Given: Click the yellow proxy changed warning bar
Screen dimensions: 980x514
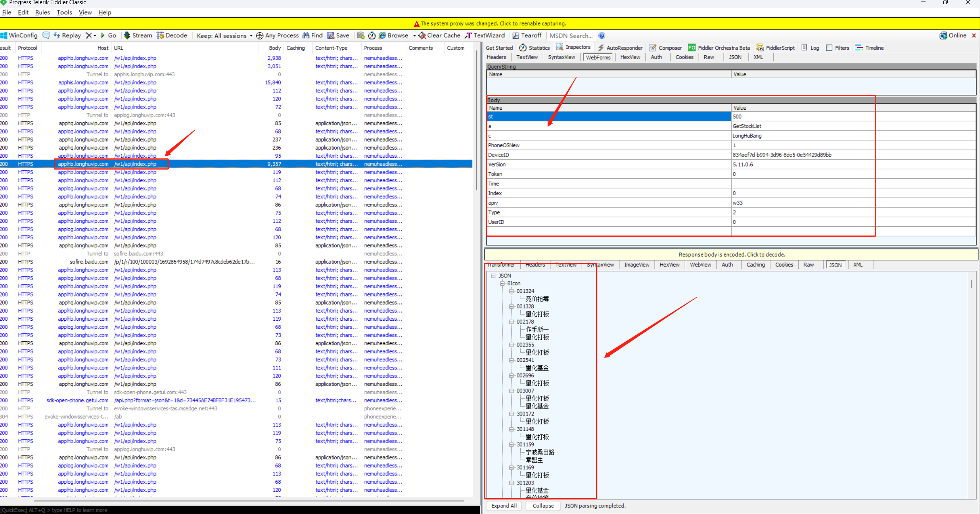Looking at the screenshot, I should click(x=490, y=23).
